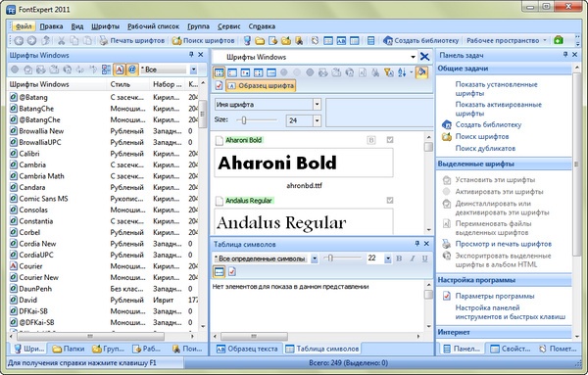
Task: Close the Шрифты Windows preview with blue X
Action: [x=424, y=57]
